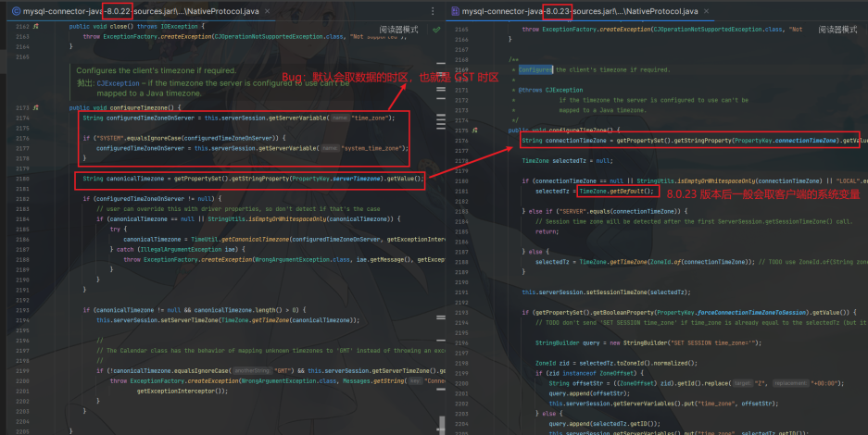Click line number 2196 in the right gutter
868x435 pixels.
[x=461, y=342]
